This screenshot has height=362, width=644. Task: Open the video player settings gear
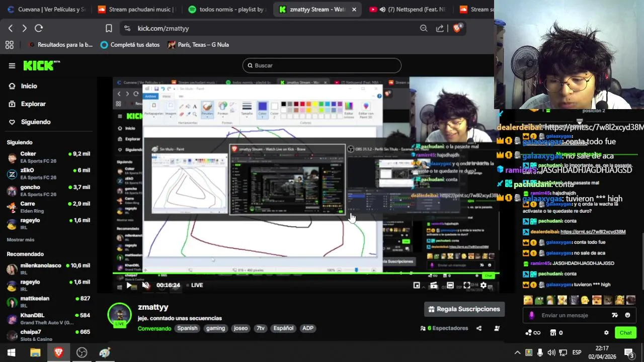coord(484,285)
